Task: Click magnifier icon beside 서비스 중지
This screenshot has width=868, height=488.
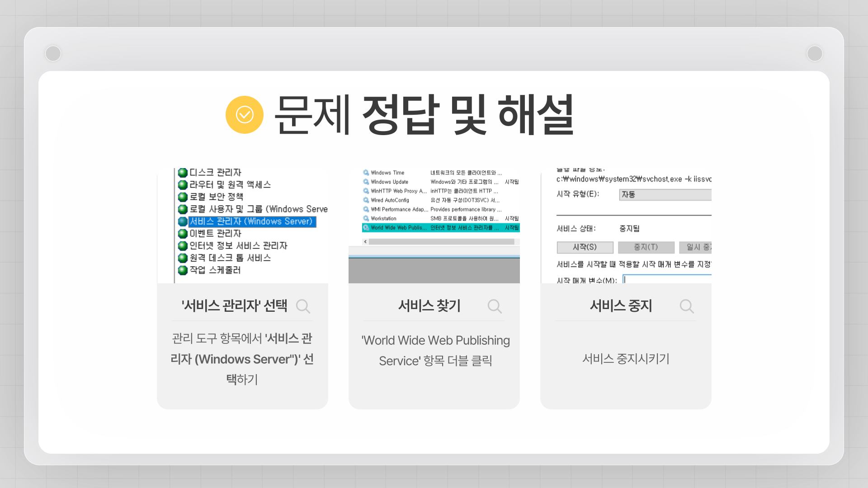Action: coord(686,306)
